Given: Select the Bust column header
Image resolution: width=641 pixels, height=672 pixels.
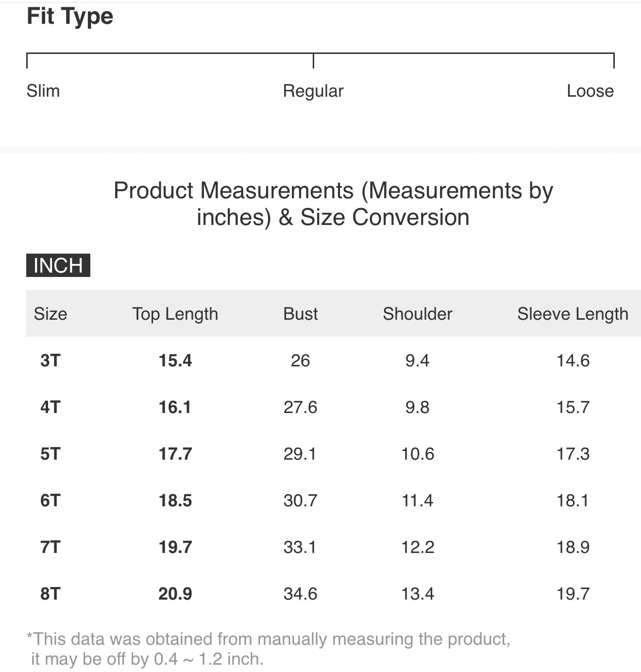Looking at the screenshot, I should click(301, 314).
